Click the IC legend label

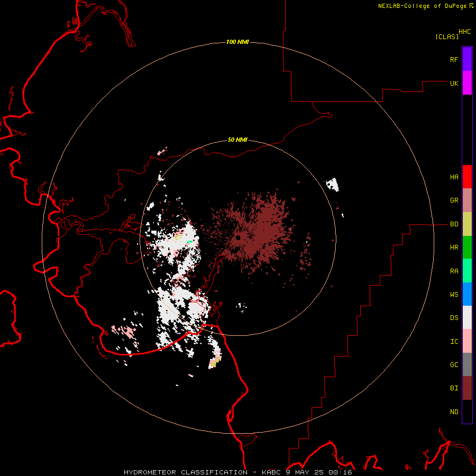click(454, 341)
